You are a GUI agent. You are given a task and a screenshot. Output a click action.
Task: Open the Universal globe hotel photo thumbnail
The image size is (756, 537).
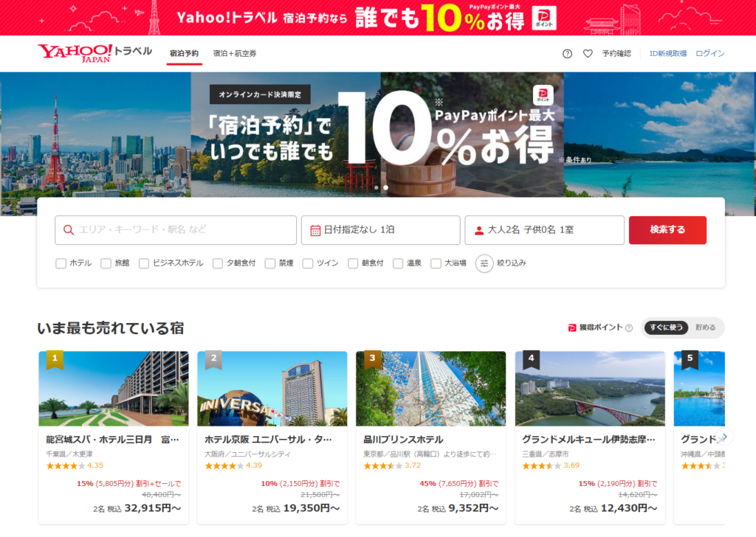(x=272, y=389)
